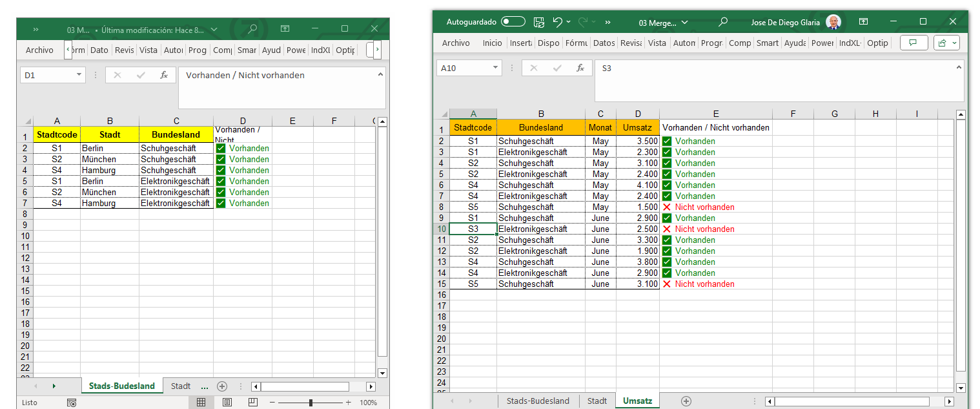Click the Stadtcode header in left window
This screenshot has height=409, width=980.
57,135
